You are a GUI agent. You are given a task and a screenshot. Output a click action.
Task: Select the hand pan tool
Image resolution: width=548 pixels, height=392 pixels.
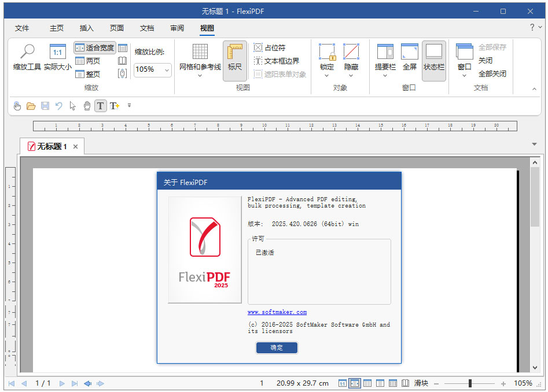click(87, 106)
